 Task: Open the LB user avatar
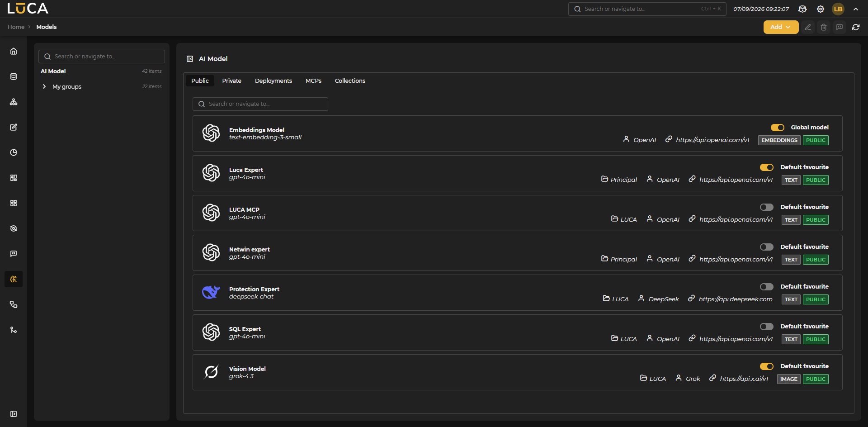point(838,9)
